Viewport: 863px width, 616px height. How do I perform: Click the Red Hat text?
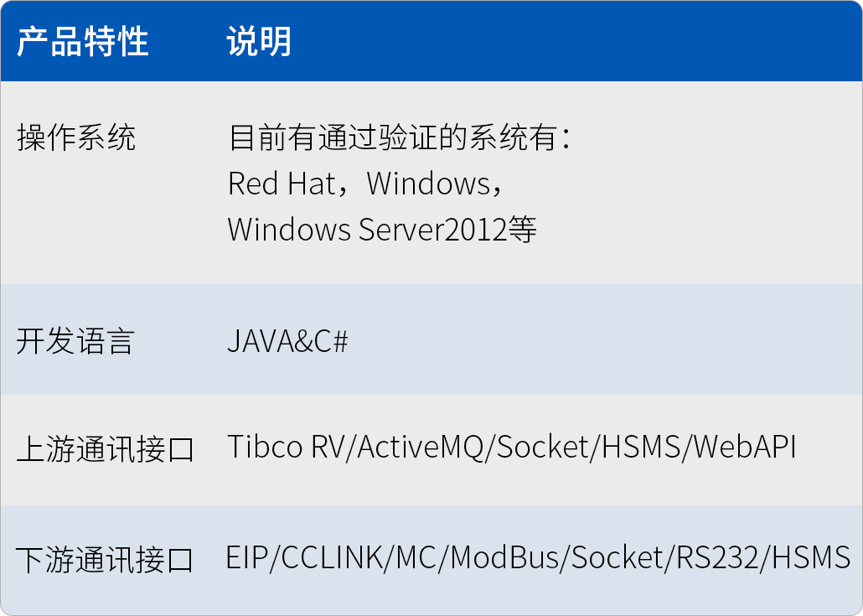282,184
